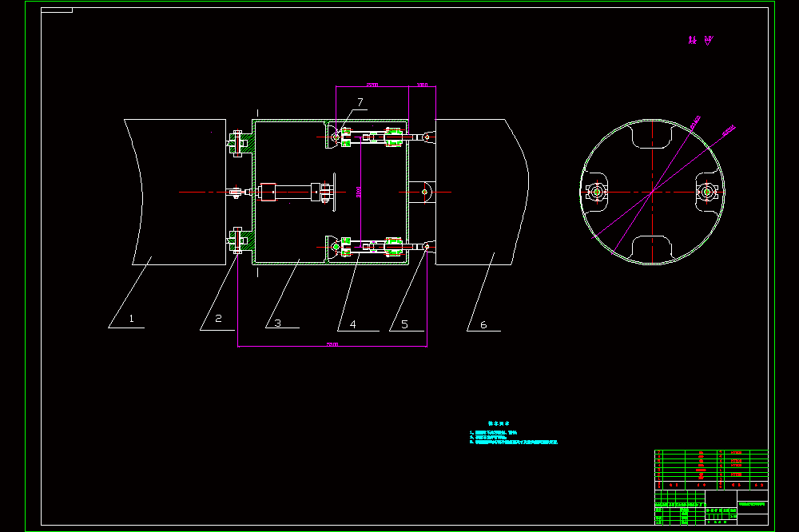Select part label 6 at the right body
799x532 pixels.
483,324
